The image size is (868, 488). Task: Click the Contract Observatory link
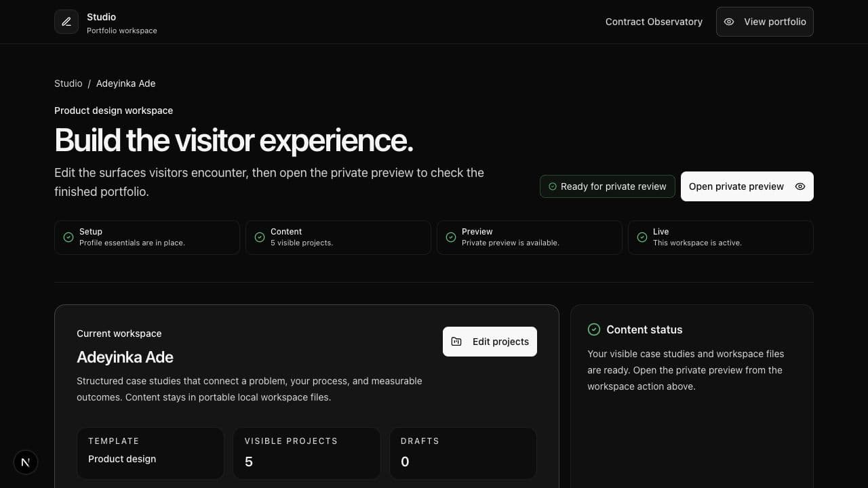654,22
